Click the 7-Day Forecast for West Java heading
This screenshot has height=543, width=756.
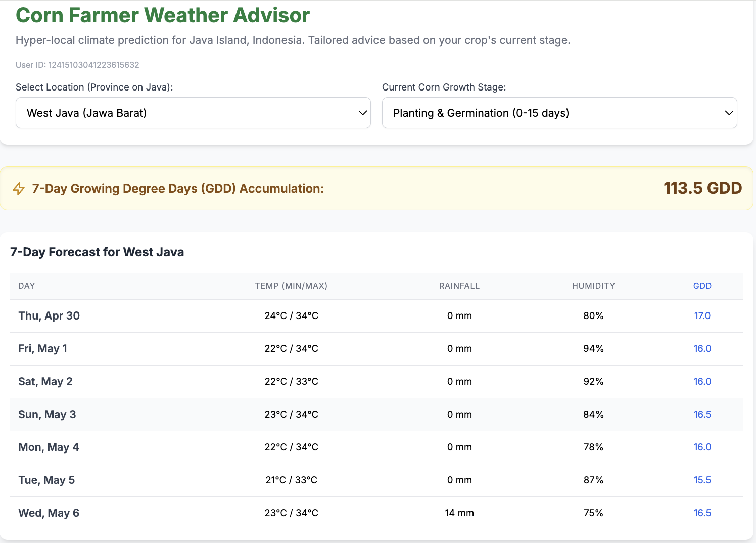(97, 252)
